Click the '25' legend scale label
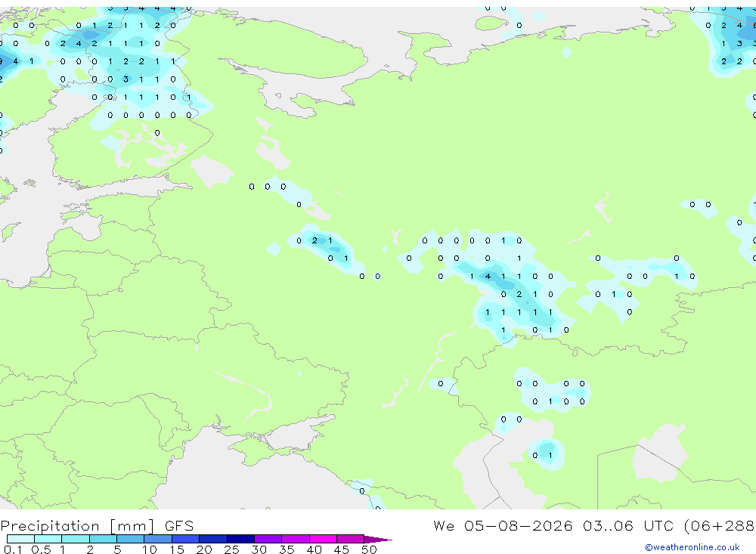Image resolution: width=756 pixels, height=554 pixels. [x=231, y=549]
